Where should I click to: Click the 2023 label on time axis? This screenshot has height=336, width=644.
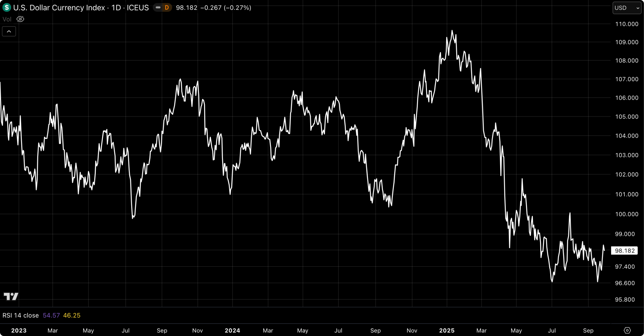(19, 330)
